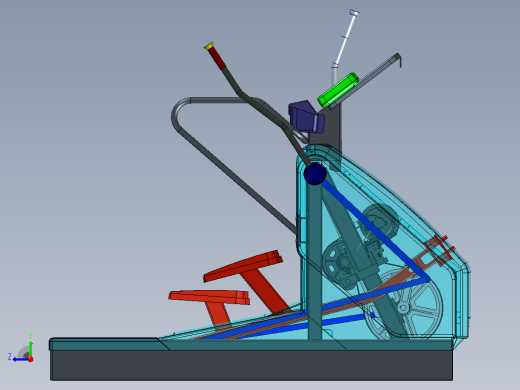Screen dimensions: 520x390
Task: Select the green console display part
Action: coord(338,90)
